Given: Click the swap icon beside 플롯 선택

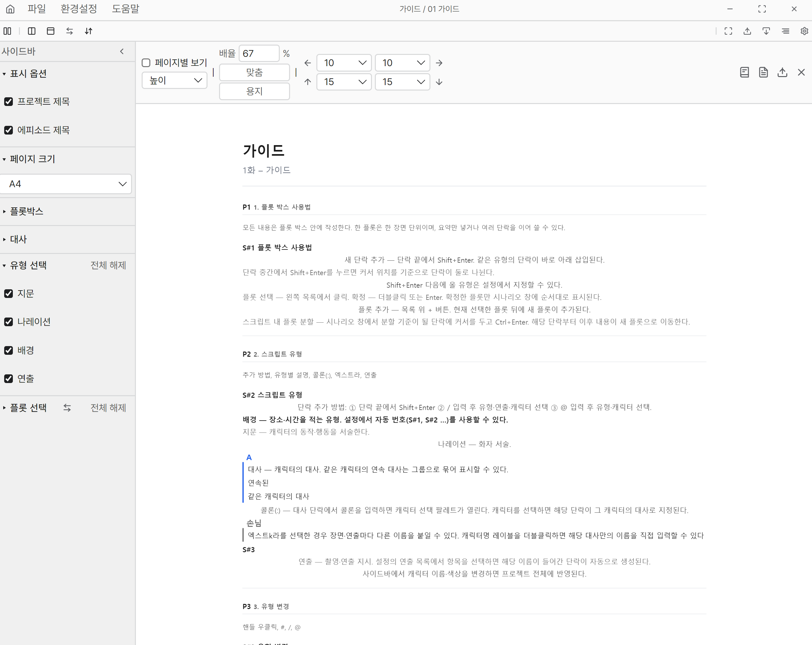Looking at the screenshot, I should 67,408.
